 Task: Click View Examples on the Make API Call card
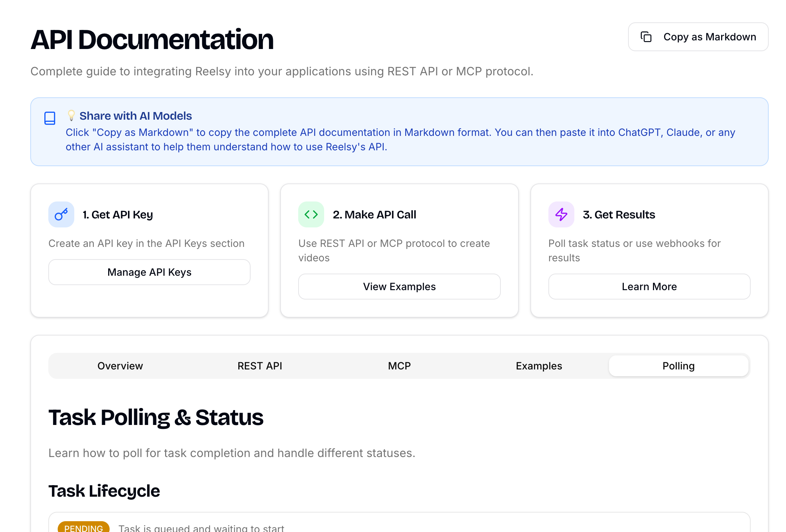pyautogui.click(x=399, y=287)
